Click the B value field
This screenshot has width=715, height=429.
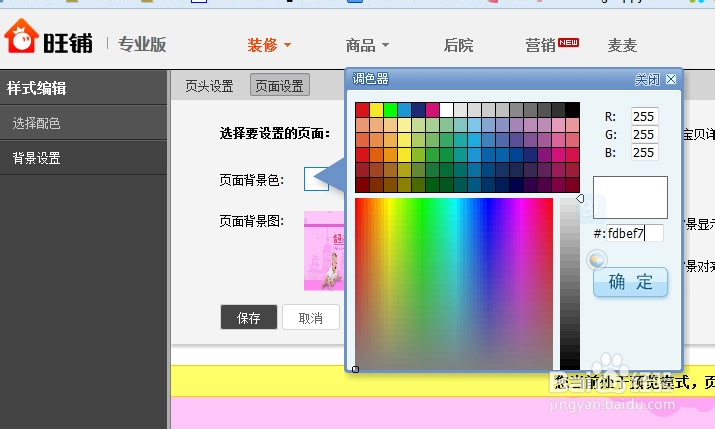[x=644, y=152]
